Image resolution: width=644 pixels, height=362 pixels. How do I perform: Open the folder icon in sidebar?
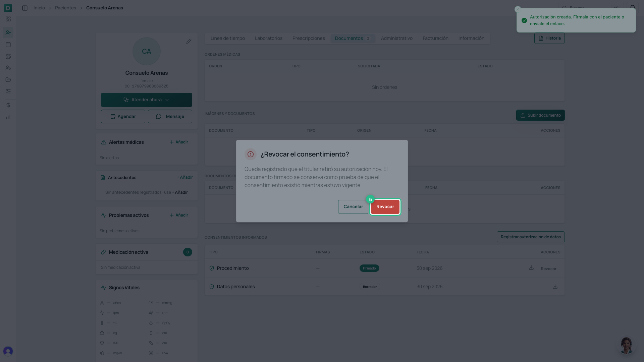point(8,79)
